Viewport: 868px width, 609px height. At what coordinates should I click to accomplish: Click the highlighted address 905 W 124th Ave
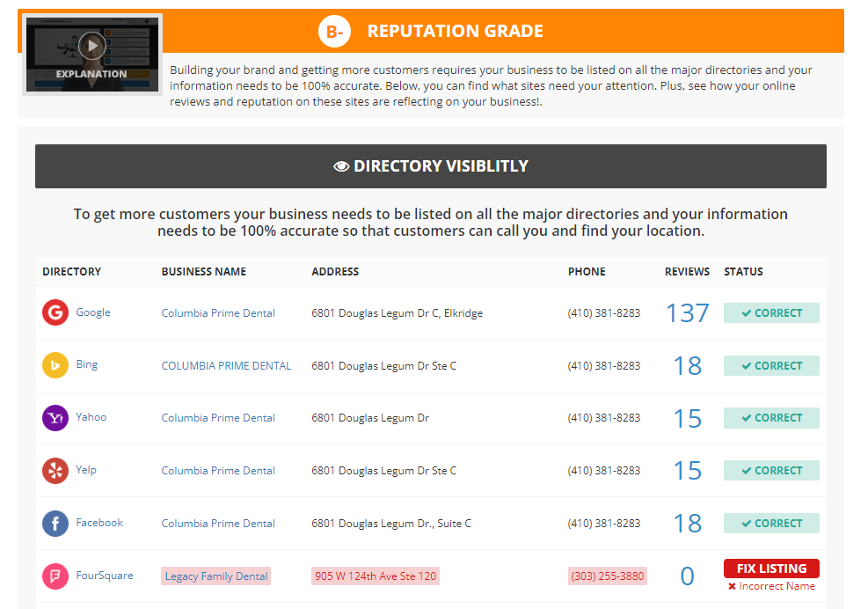(376, 576)
